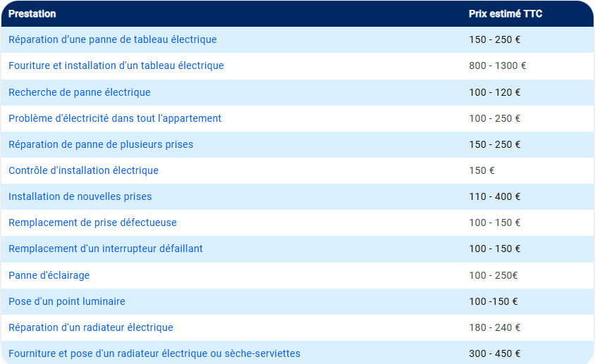Click 'Fouriture et installation d'un tableau électrique'

[x=116, y=65]
